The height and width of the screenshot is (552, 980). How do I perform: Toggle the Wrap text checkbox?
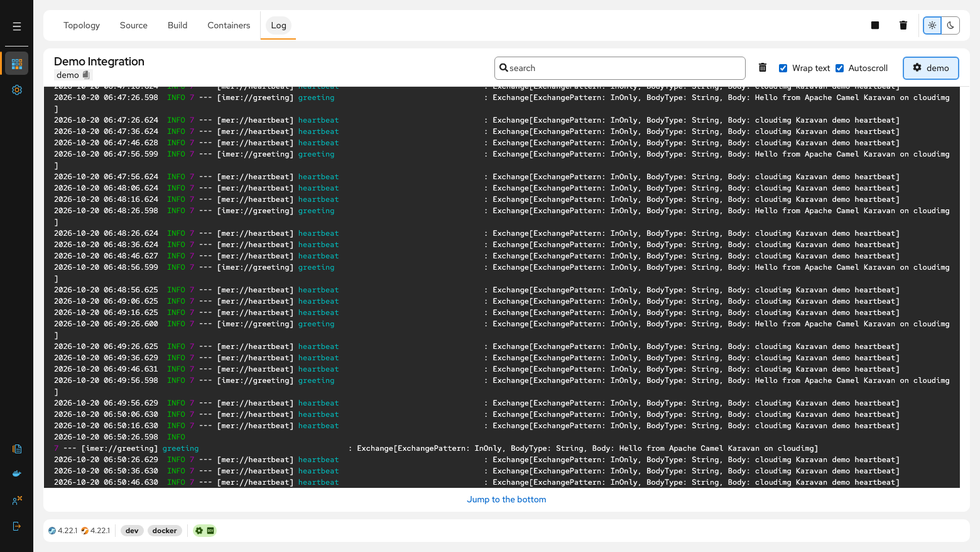click(783, 68)
